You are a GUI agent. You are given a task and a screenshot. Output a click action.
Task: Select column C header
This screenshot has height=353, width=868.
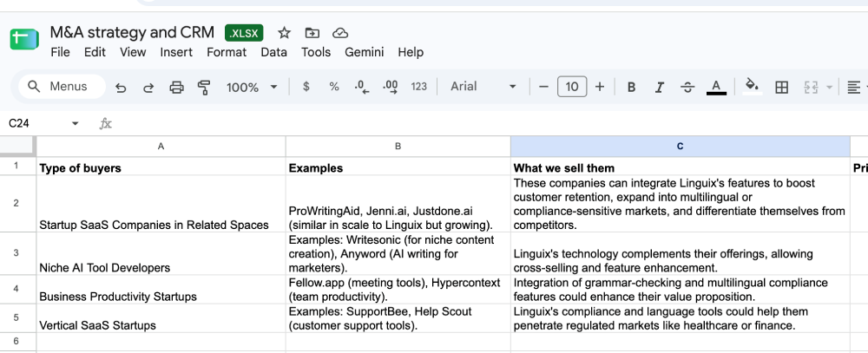tap(681, 146)
